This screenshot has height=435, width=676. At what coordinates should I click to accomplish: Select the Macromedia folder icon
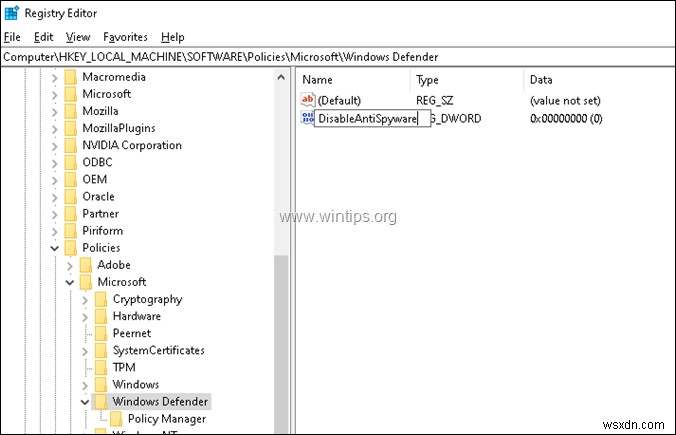[x=70, y=77]
